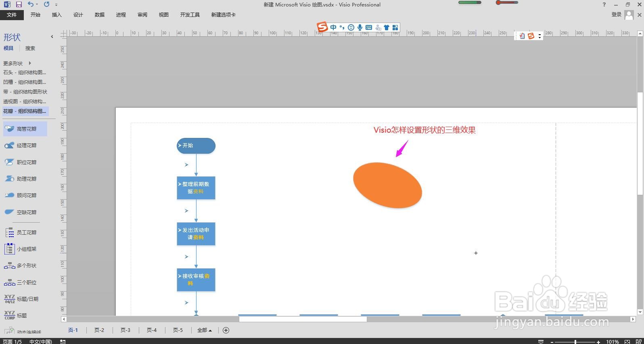Click the red title text on canvas
This screenshot has width=644, height=344.
pos(424,130)
